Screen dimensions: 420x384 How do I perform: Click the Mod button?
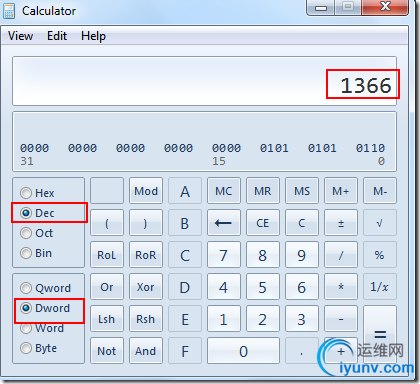click(146, 191)
